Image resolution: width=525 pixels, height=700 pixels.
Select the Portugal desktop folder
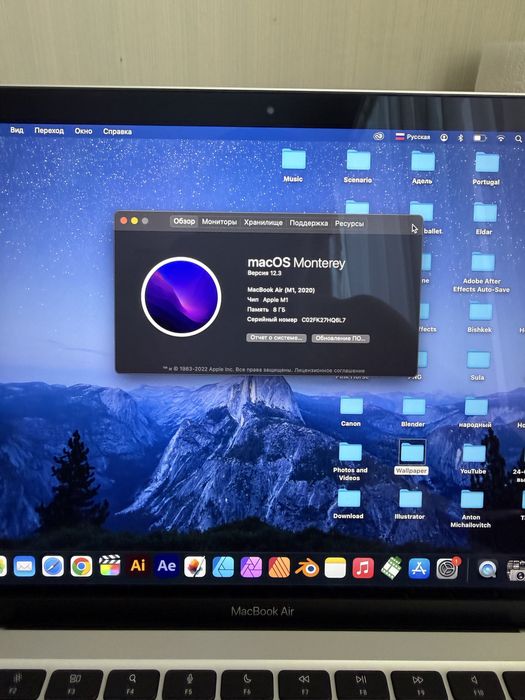pyautogui.click(x=486, y=168)
